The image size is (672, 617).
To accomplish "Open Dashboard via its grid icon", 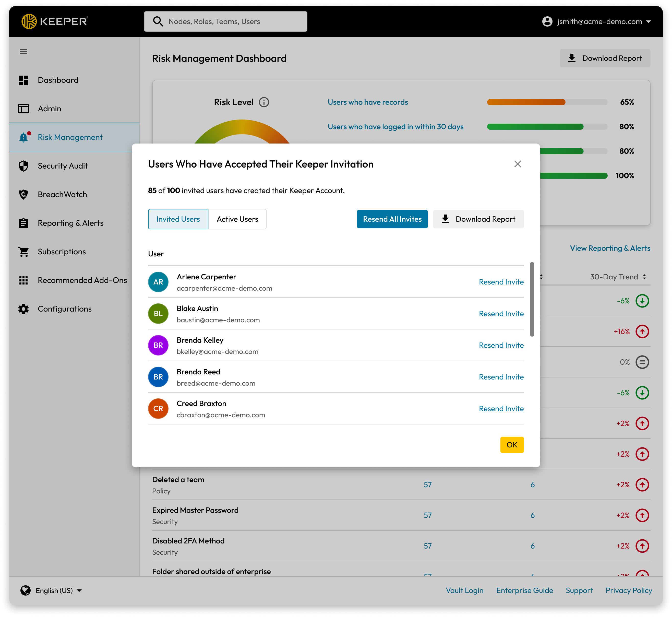I will point(23,80).
